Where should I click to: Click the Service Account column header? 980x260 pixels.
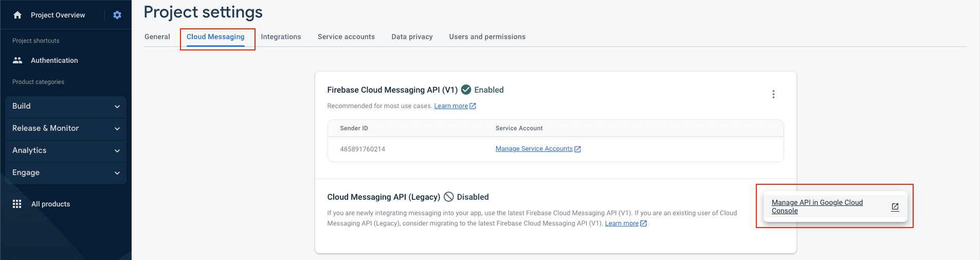(519, 128)
